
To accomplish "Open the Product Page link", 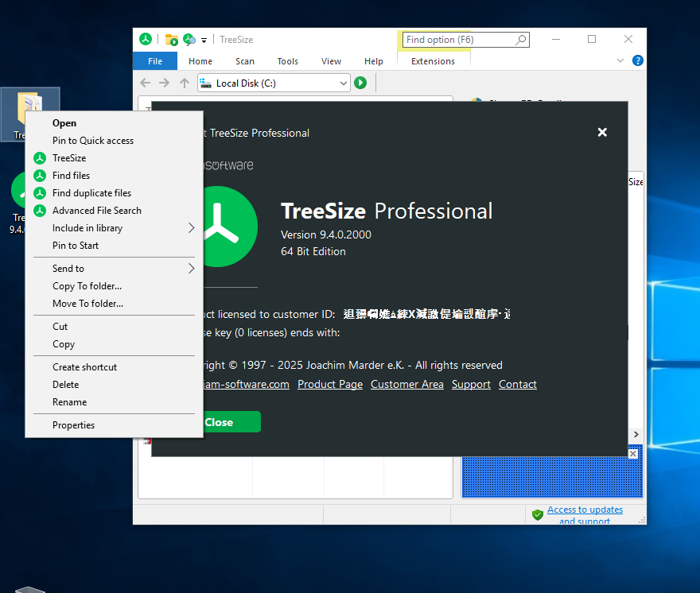I will click(330, 384).
